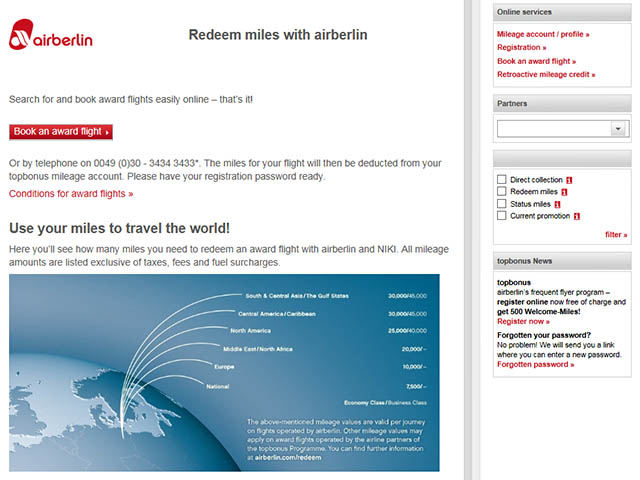Viewport: 640px width, 480px height.
Task: Apply the partner filter link
Action: pyautogui.click(x=616, y=235)
